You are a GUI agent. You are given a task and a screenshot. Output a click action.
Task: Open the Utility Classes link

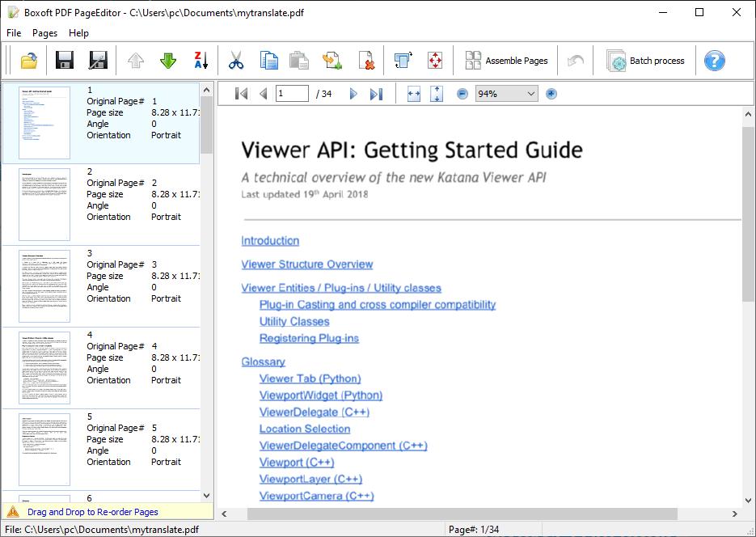[x=294, y=322]
